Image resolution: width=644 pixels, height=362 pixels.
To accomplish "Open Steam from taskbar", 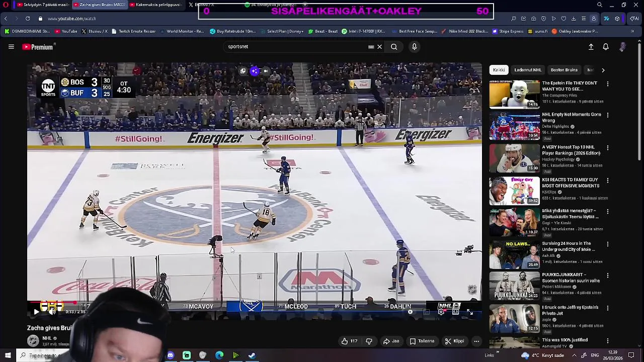I will (252, 355).
